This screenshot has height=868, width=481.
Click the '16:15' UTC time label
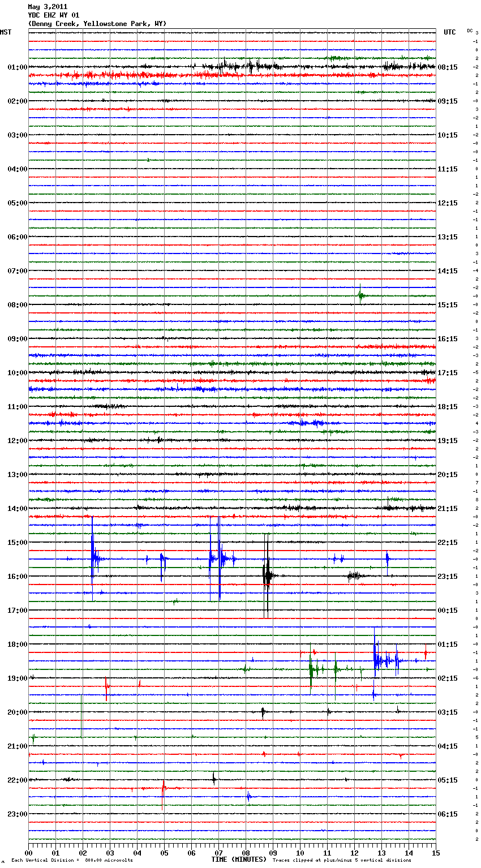(x=448, y=339)
